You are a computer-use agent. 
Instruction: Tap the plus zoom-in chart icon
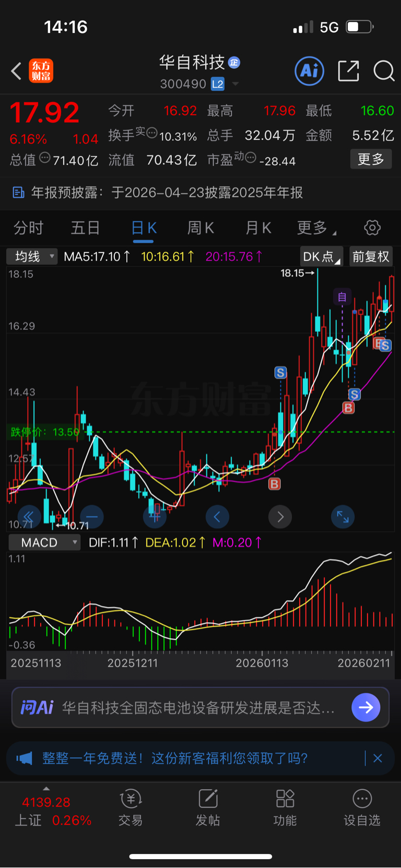coord(155,517)
